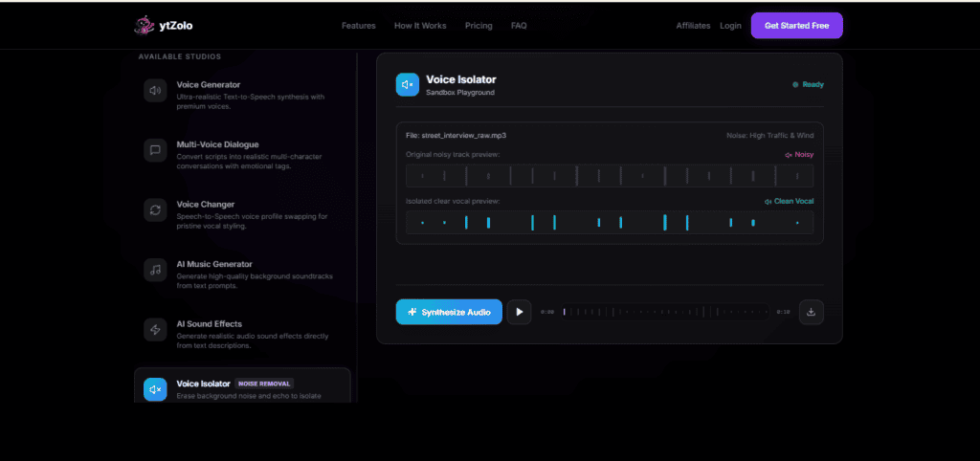Click the NOISE REMOVAL badge

tap(264, 384)
